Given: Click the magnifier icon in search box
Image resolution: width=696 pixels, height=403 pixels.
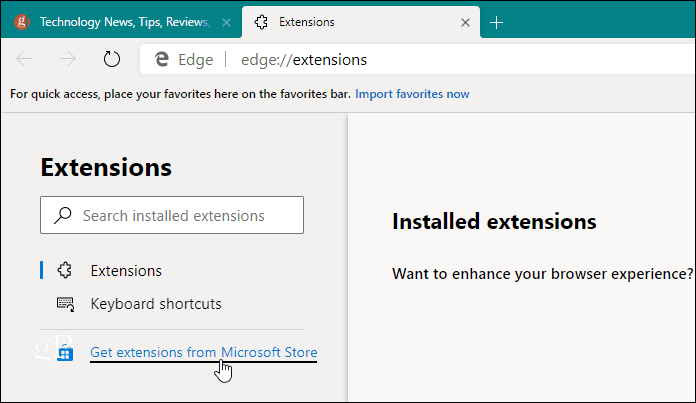Looking at the screenshot, I should 62,215.
